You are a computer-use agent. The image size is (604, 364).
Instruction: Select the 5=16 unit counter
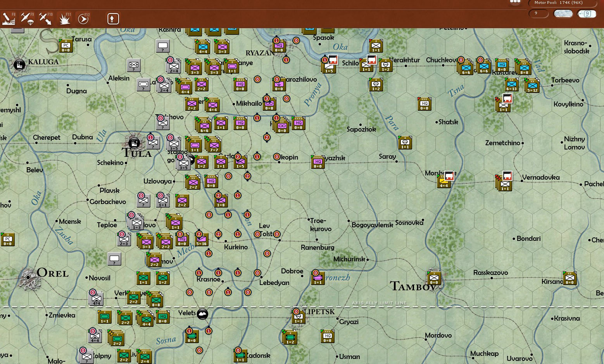pyautogui.click(x=201, y=239)
